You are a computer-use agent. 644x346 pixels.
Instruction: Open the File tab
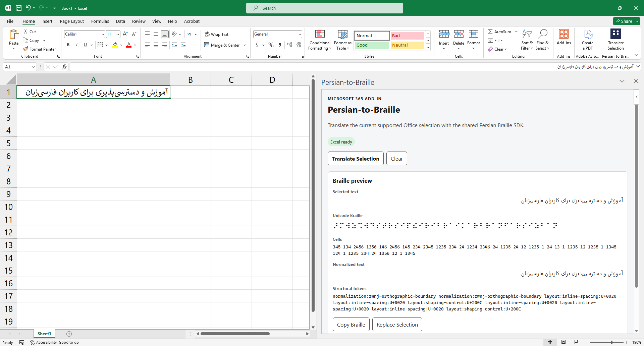point(10,21)
